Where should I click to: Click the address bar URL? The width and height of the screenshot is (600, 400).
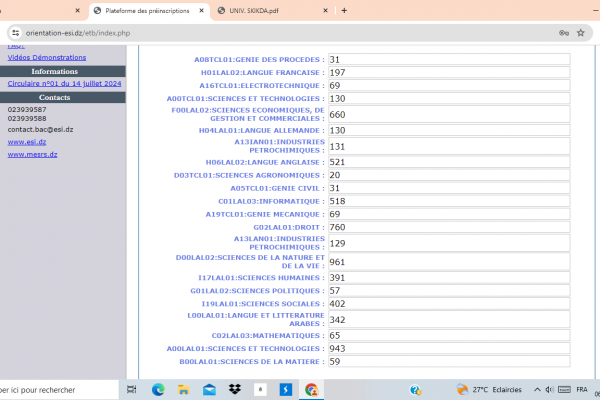pos(78,33)
